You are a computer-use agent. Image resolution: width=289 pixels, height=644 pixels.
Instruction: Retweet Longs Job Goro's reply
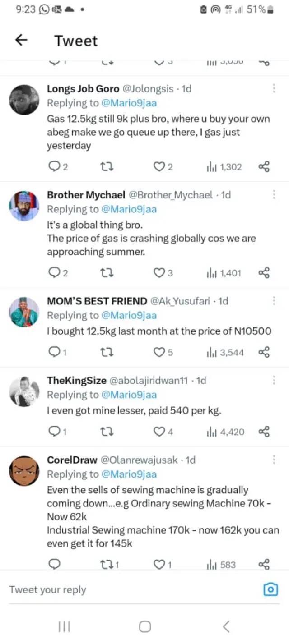tap(107, 166)
